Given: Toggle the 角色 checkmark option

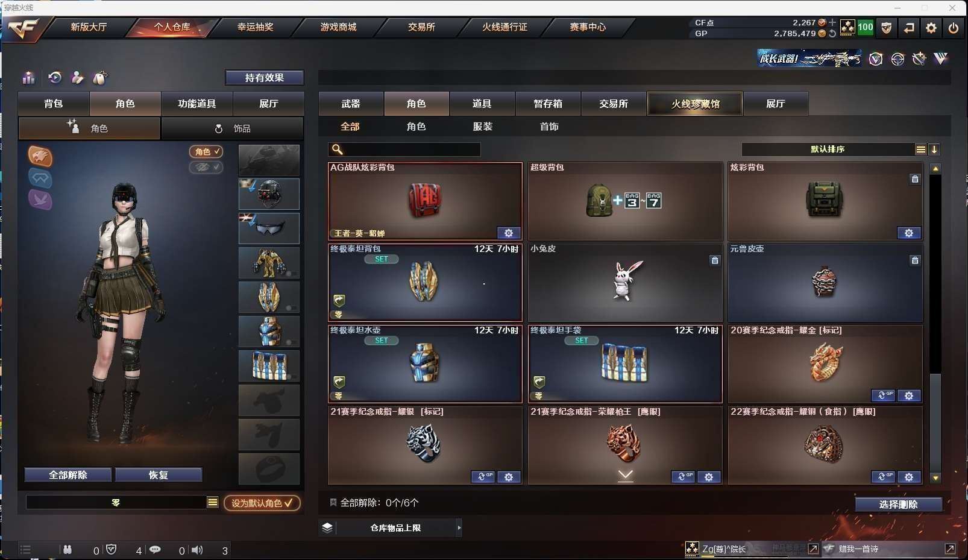Looking at the screenshot, I should tap(206, 152).
